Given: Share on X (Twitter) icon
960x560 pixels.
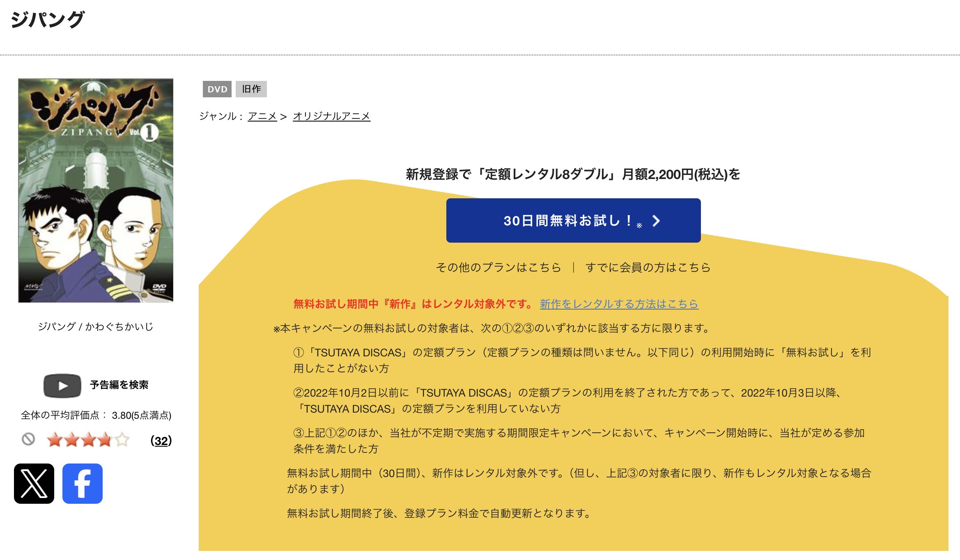Looking at the screenshot, I should tap(34, 484).
